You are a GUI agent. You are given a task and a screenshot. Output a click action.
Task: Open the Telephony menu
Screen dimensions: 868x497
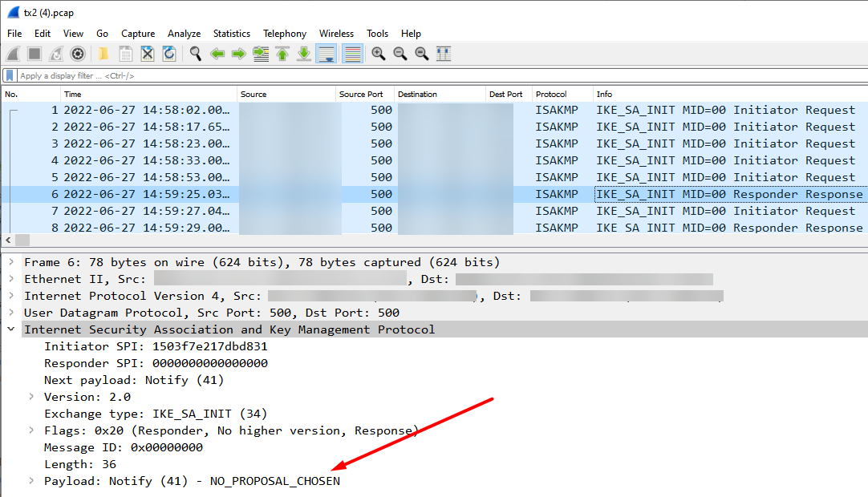tap(285, 33)
